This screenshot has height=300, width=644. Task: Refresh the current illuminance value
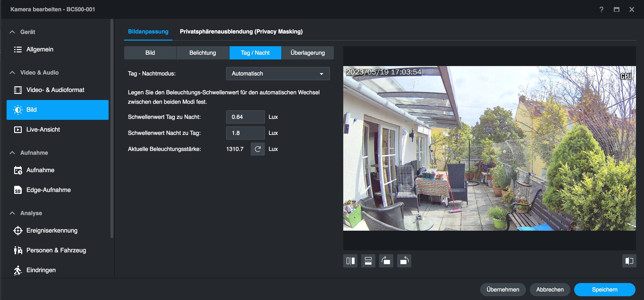(x=258, y=149)
